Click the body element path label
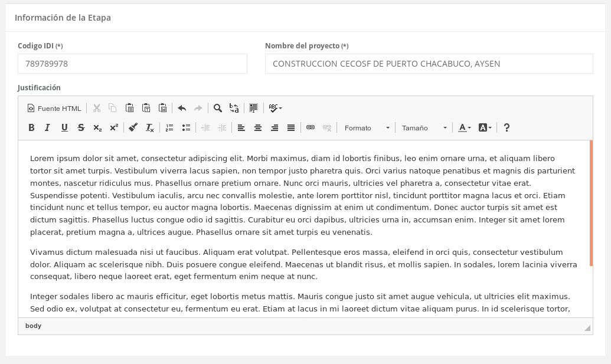 (x=34, y=326)
